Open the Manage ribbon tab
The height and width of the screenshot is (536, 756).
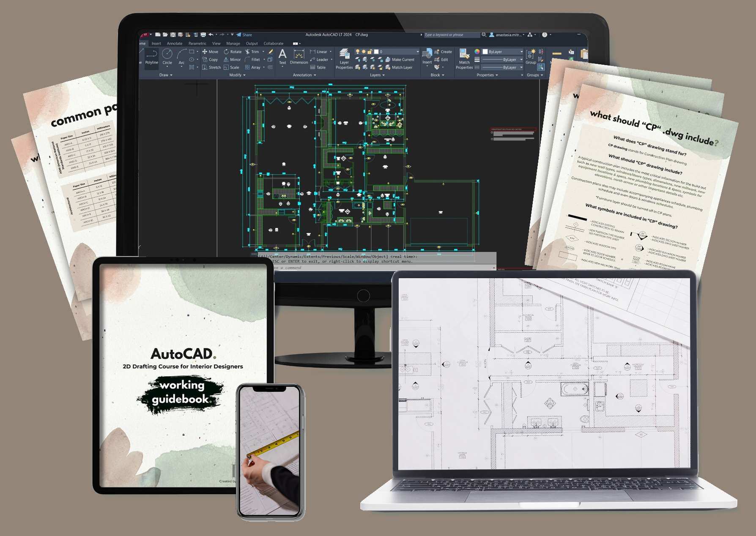pyautogui.click(x=233, y=44)
